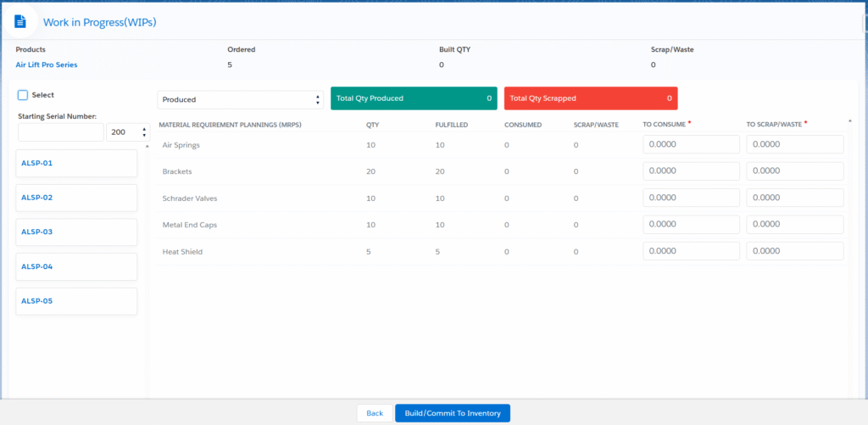Click the Work in Progress document icon
868x425 pixels.
point(20,21)
